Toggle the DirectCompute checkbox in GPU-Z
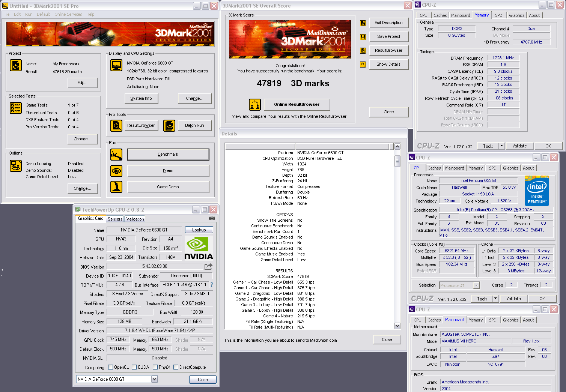This screenshot has height=392, width=566. coord(176,367)
